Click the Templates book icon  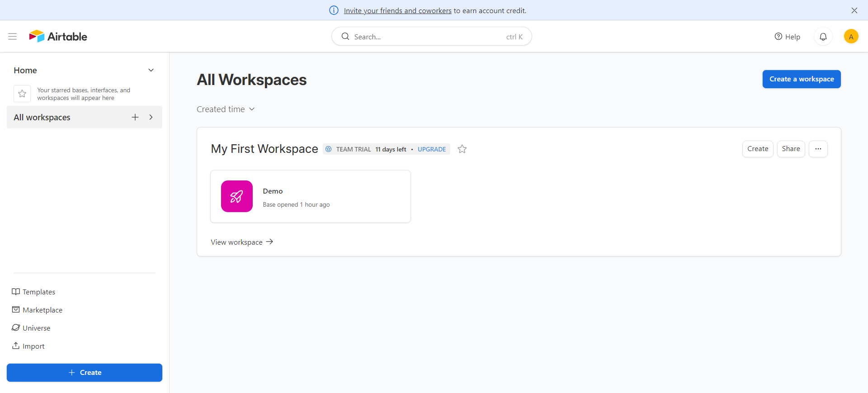16,292
